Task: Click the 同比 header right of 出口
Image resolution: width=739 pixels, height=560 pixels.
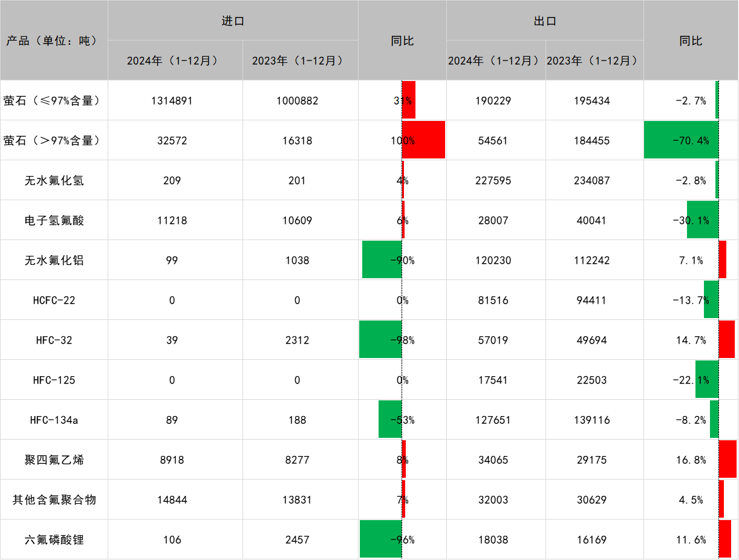Action: coord(691,41)
